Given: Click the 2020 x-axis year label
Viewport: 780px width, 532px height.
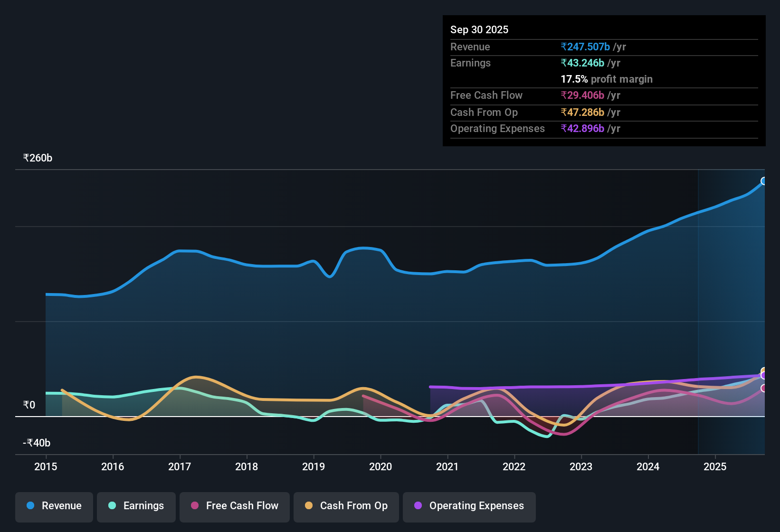Looking at the screenshot, I should [380, 466].
